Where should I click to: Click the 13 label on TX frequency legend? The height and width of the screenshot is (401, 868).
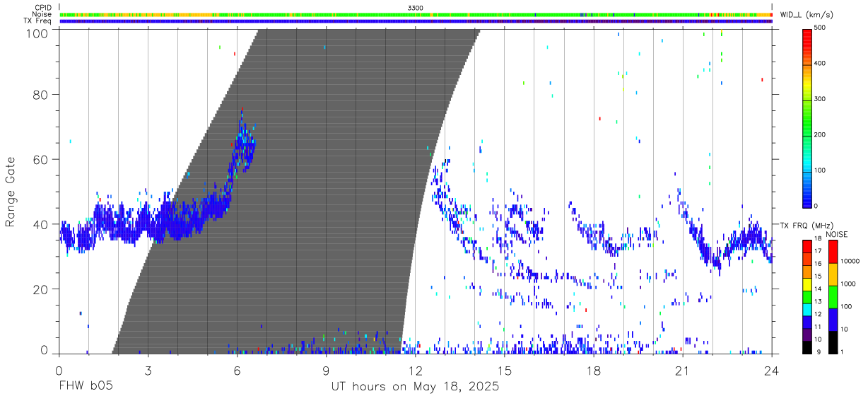(x=819, y=301)
